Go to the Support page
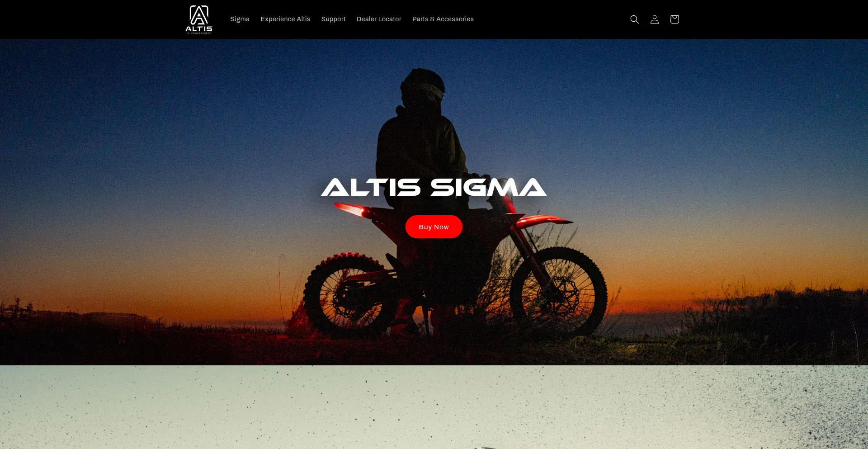The height and width of the screenshot is (449, 868). (x=333, y=19)
